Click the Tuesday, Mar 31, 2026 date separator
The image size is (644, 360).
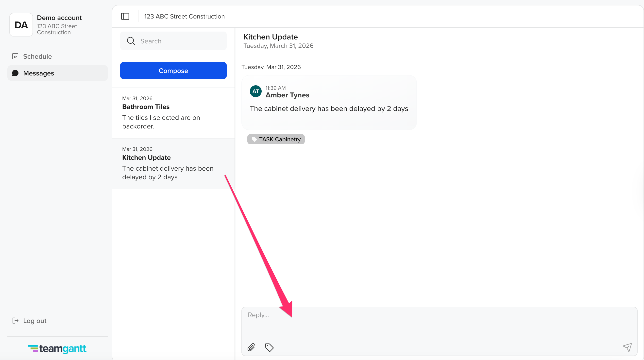pos(271,67)
